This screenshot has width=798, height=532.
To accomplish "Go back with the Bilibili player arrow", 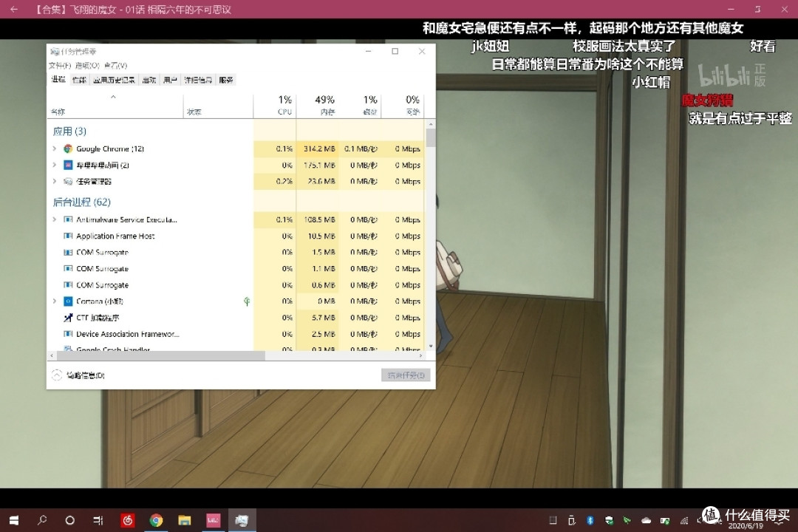I will (14, 9).
